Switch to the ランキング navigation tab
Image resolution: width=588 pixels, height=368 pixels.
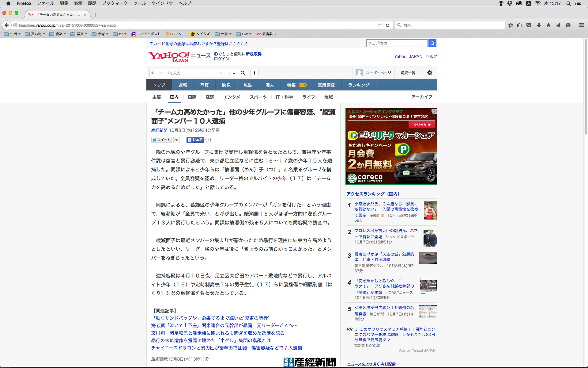point(359,85)
